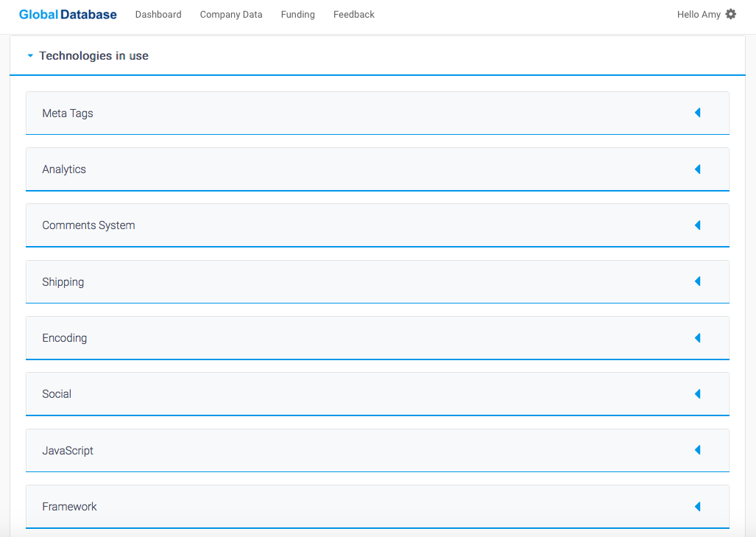The width and height of the screenshot is (756, 537).
Task: Select the Meta Tags label
Action: pyautogui.click(x=68, y=113)
